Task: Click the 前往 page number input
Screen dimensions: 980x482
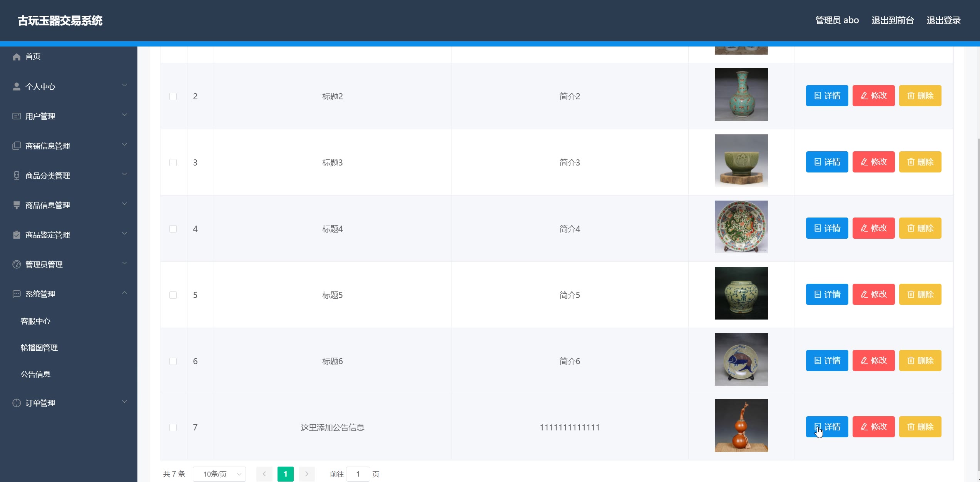Action: [x=358, y=474]
